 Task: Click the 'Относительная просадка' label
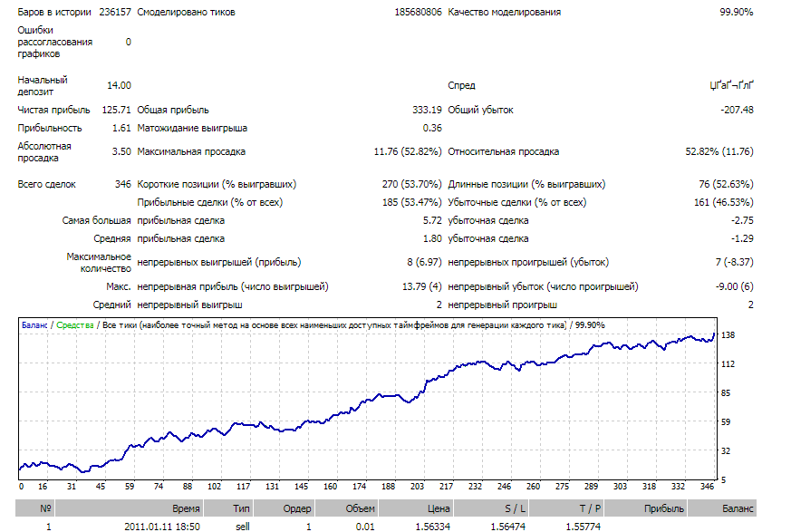504,151
